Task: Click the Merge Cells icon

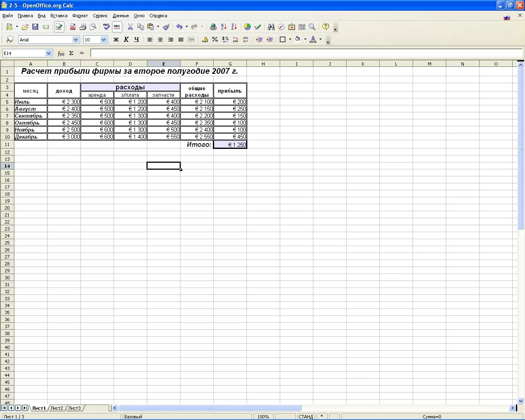Action: pos(191,39)
